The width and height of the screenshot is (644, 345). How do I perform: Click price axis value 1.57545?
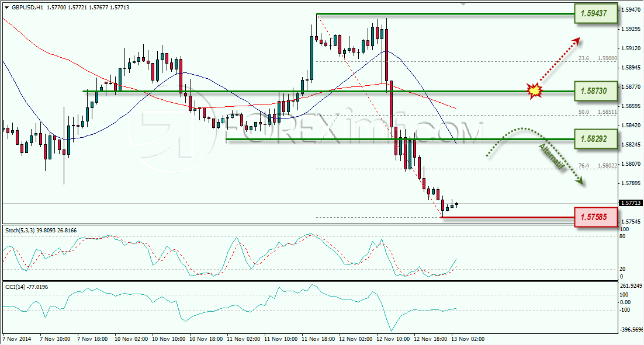pyautogui.click(x=631, y=221)
